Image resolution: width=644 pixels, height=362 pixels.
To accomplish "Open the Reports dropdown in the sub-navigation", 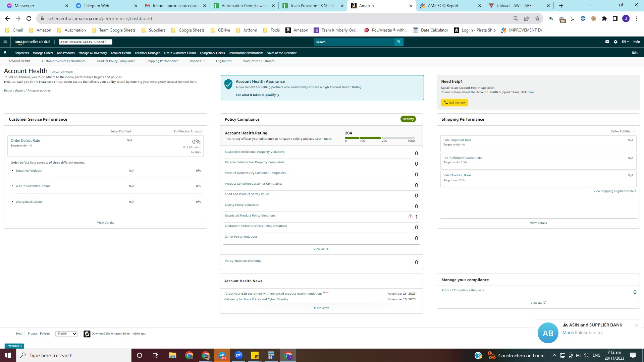I will [197, 61].
